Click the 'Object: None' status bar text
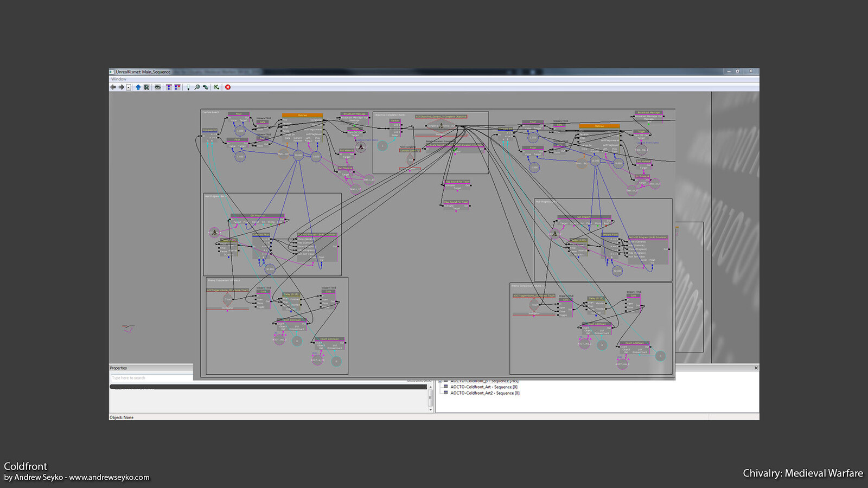The width and height of the screenshot is (868, 488). [122, 418]
